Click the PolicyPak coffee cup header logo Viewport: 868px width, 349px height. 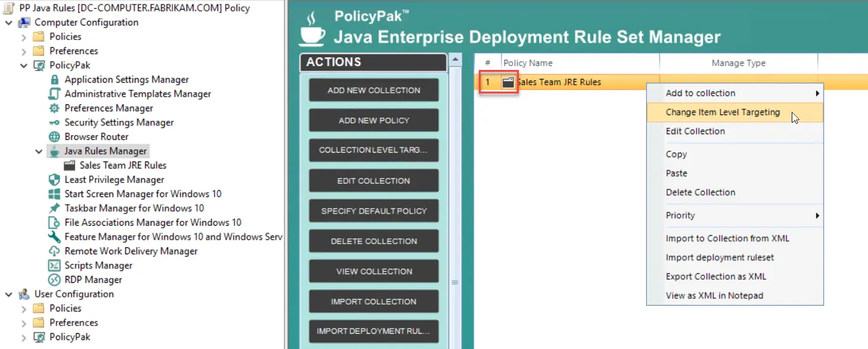(312, 30)
